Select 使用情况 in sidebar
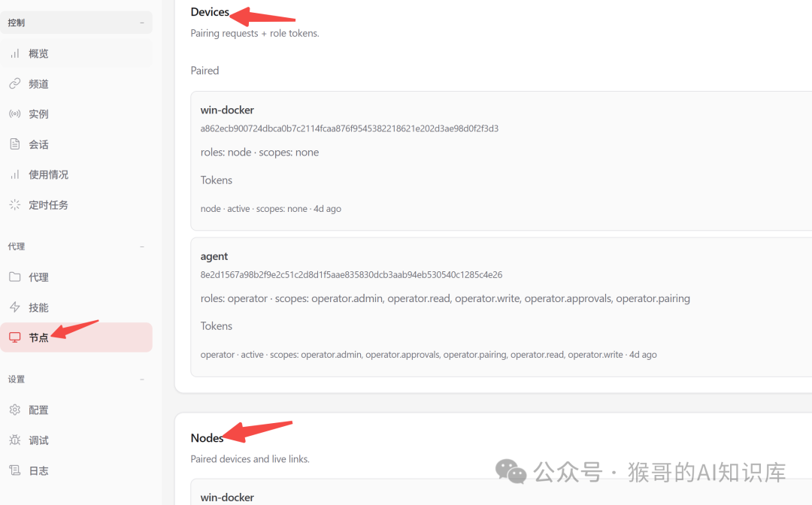The height and width of the screenshot is (505, 812). 76,174
